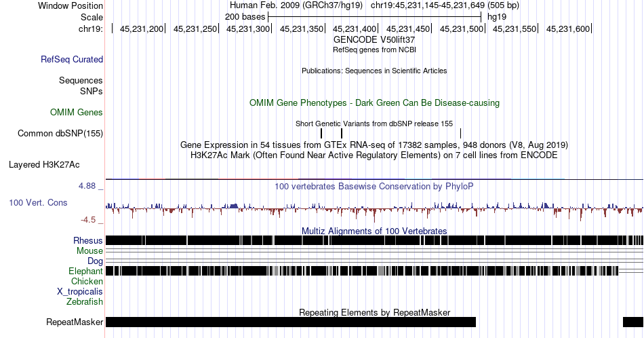Click Repeating Elements by RepeatMasker title
The image size is (644, 338).
374,312
